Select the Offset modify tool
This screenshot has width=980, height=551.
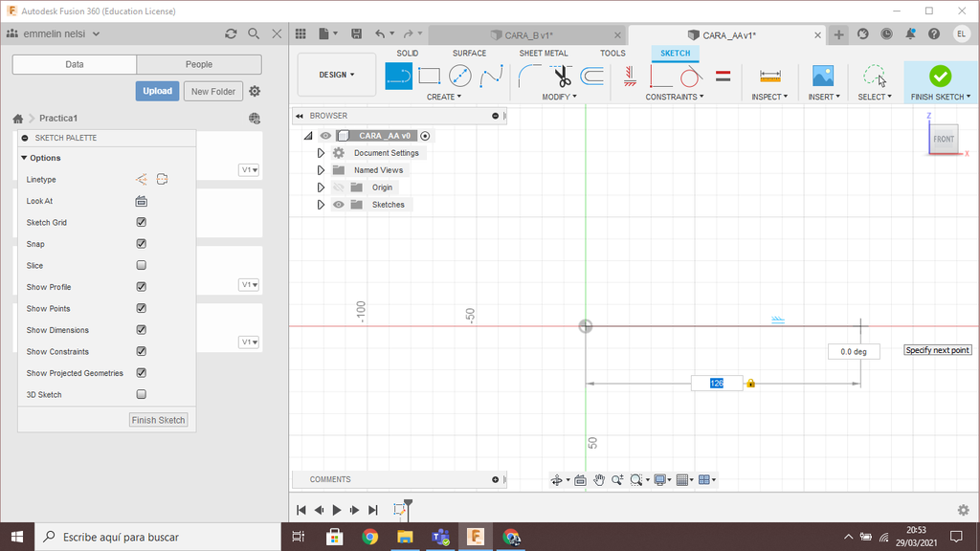pos(591,77)
